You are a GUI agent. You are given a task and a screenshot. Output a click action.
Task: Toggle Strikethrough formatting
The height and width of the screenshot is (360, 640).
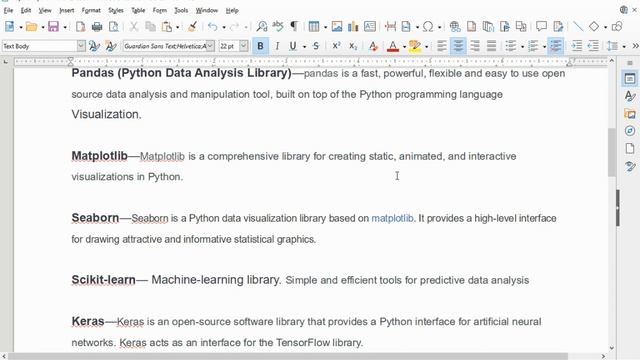point(316,46)
